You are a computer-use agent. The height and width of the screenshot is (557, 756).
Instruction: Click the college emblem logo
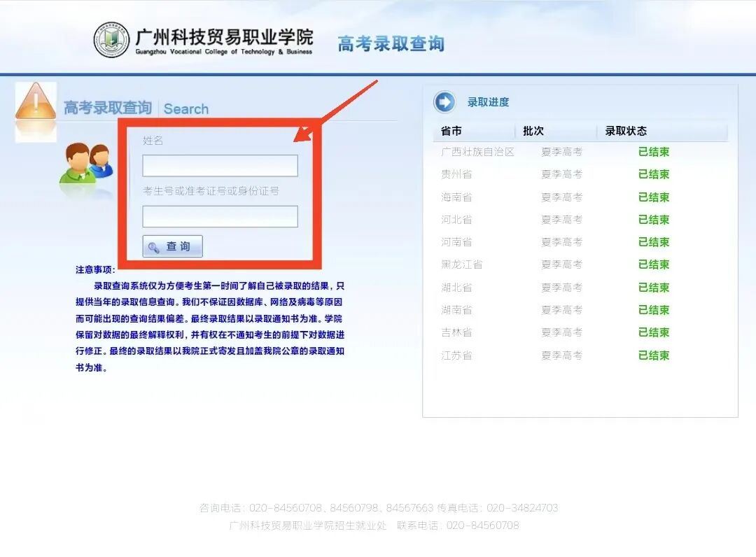[111, 40]
